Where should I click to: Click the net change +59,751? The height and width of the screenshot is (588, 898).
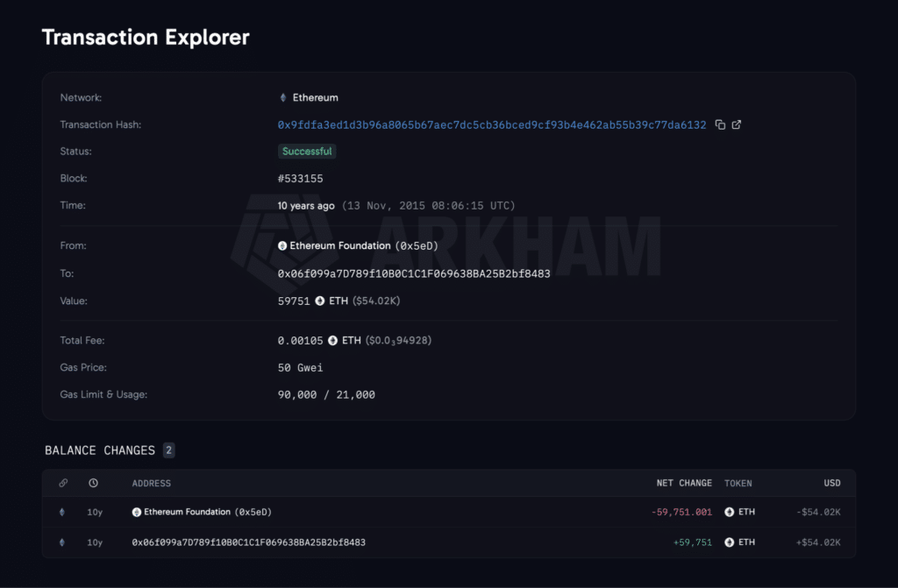[693, 542]
